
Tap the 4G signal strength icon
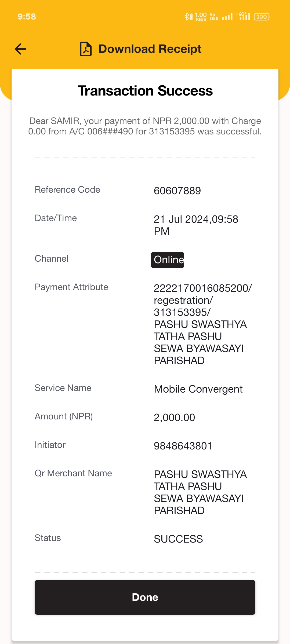(x=244, y=16)
